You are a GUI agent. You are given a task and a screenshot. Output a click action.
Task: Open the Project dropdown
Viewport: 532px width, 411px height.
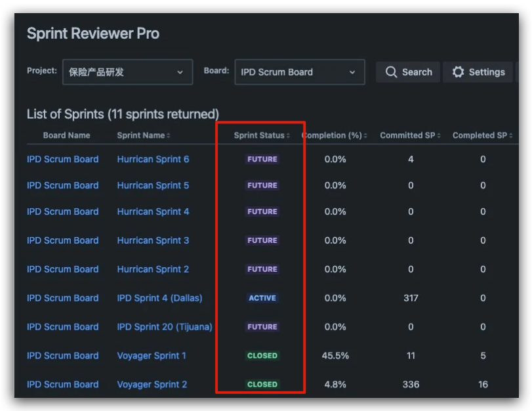(x=127, y=72)
